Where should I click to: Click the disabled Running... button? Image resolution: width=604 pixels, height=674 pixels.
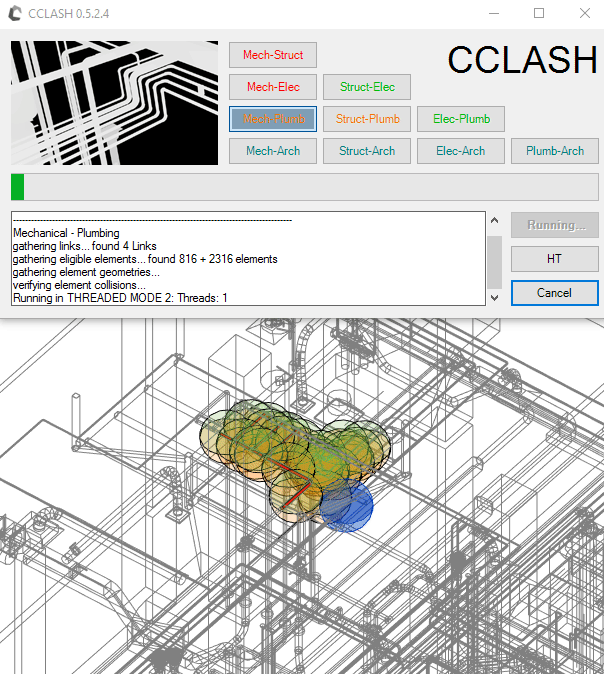pyautogui.click(x=555, y=225)
